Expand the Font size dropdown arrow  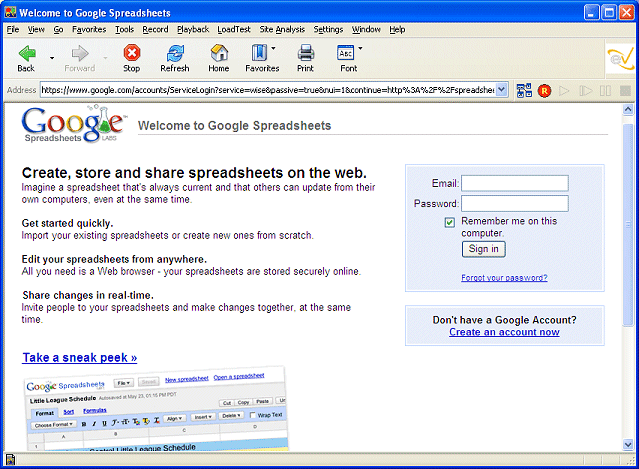click(360, 48)
